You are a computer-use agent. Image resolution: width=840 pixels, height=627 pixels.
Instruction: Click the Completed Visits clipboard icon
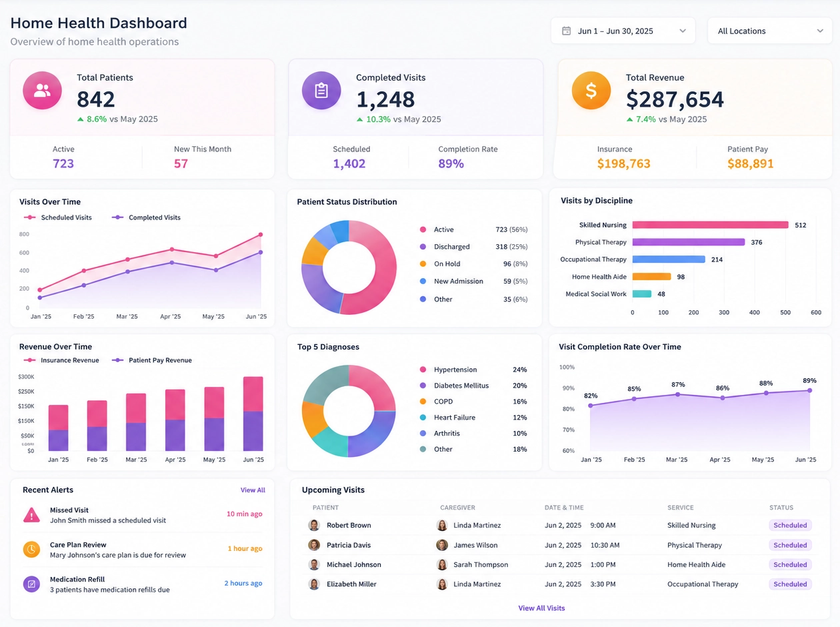click(321, 91)
